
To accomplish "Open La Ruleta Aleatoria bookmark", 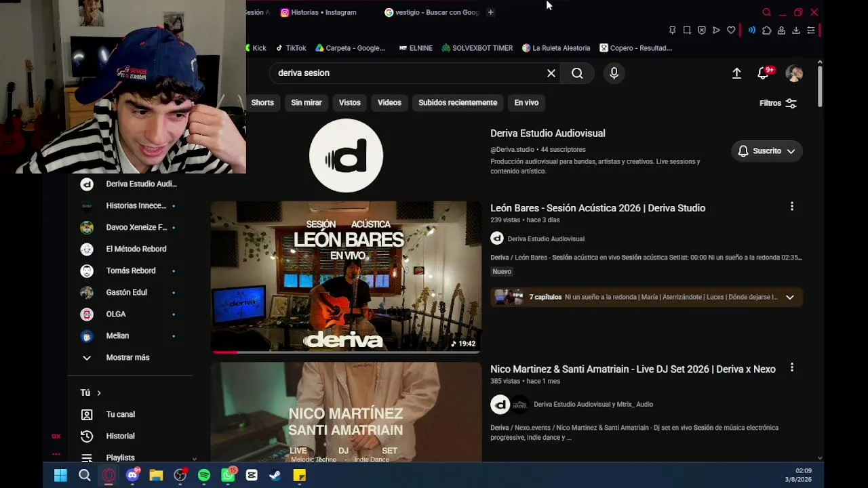I will coord(556,48).
